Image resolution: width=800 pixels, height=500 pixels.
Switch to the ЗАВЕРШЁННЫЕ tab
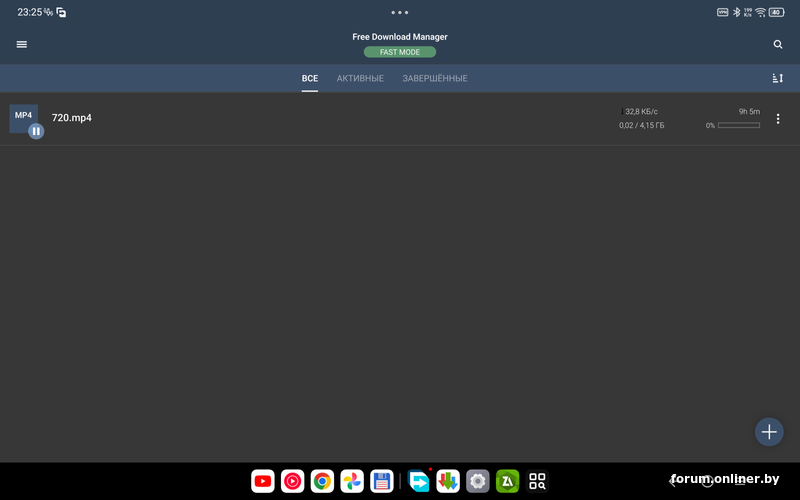[435, 78]
